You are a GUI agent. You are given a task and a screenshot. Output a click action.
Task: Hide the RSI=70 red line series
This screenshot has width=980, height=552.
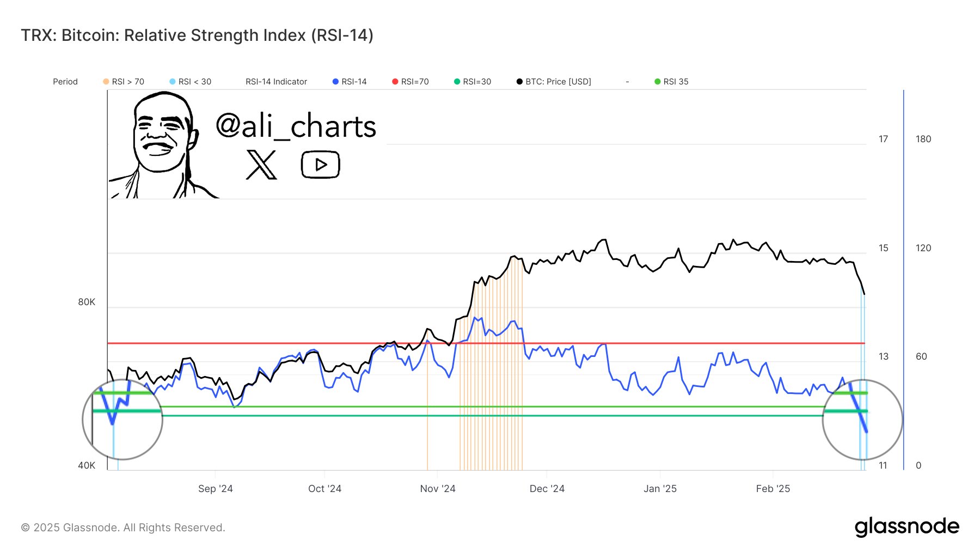pyautogui.click(x=411, y=82)
